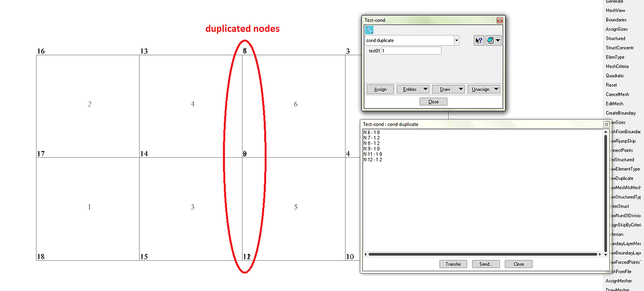Select CreateBoundary in the right command list

(619, 113)
